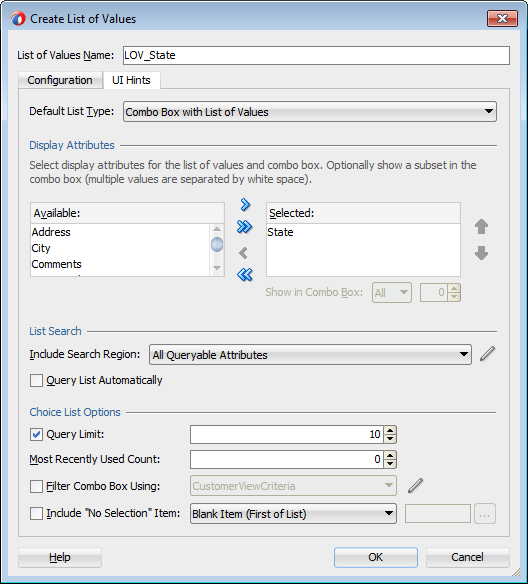Image resolution: width=528 pixels, height=584 pixels.
Task: Edit search region with pencil icon
Action: (487, 354)
